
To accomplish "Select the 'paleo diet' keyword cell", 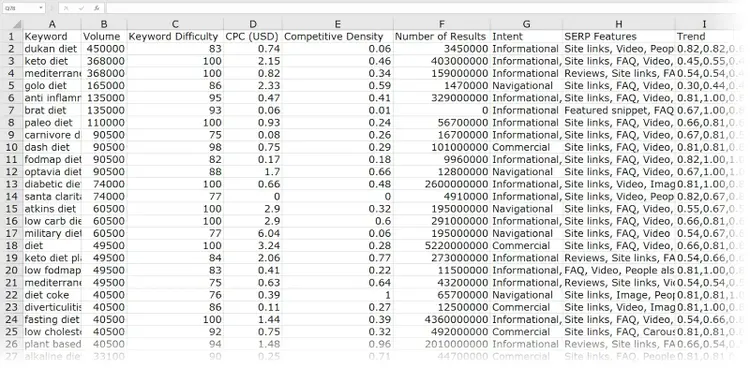I will (52, 123).
